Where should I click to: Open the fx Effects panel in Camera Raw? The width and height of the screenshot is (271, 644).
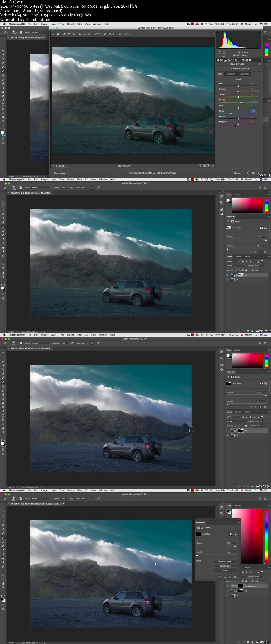240,60
